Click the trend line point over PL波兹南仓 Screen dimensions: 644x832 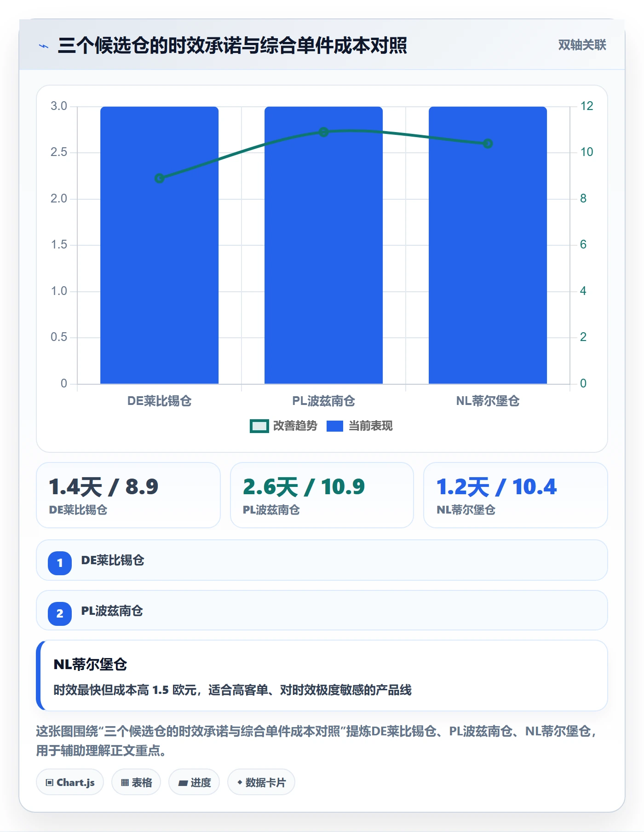tap(324, 132)
